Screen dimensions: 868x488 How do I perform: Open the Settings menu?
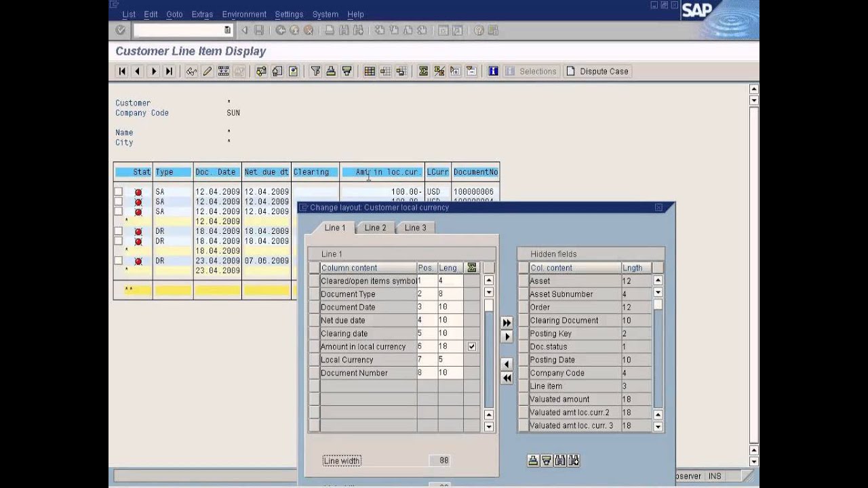click(x=290, y=14)
